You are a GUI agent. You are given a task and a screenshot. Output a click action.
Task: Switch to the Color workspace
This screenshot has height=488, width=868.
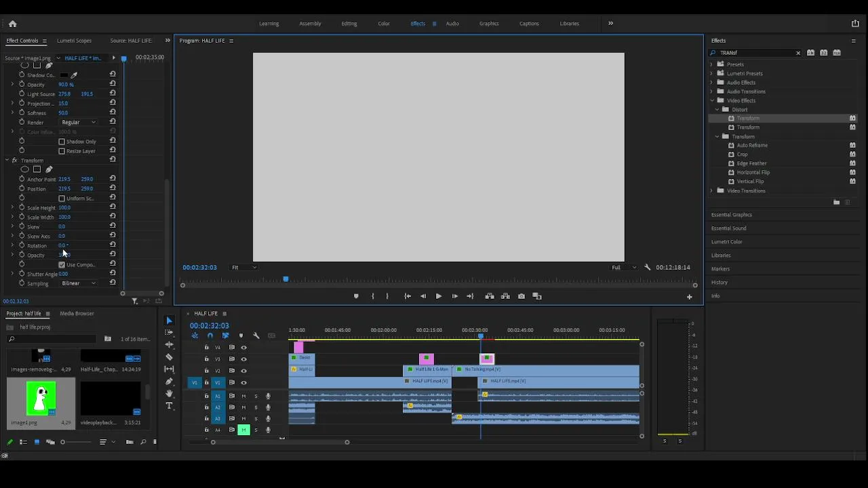(x=384, y=24)
